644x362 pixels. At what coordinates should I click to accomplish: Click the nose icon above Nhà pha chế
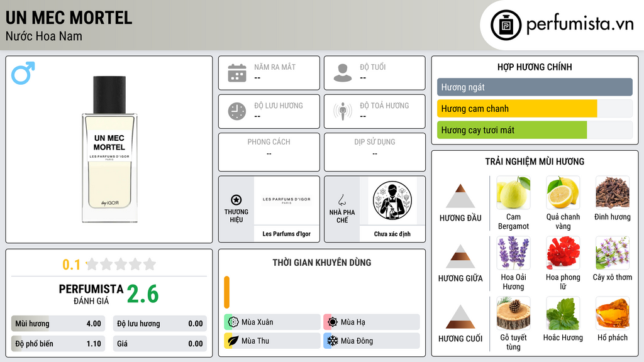tap(341, 200)
